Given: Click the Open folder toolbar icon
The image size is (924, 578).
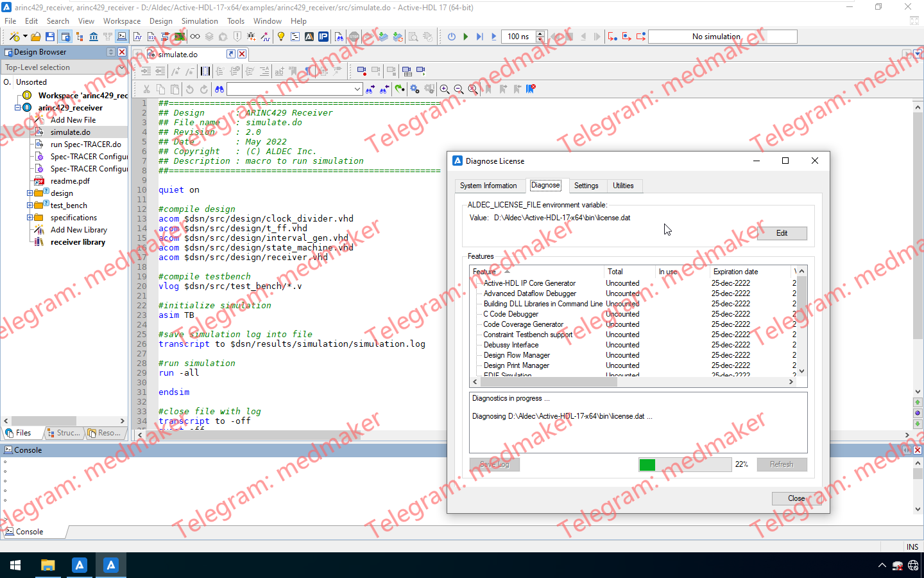Looking at the screenshot, I should tap(36, 37).
